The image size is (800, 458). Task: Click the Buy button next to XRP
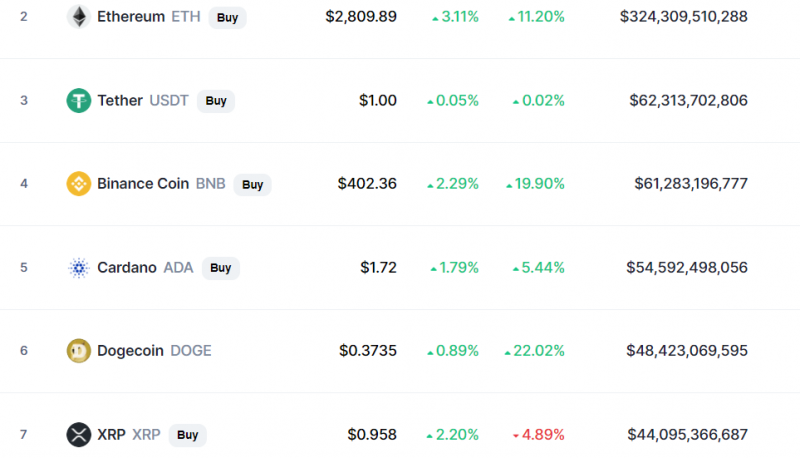[187, 435]
